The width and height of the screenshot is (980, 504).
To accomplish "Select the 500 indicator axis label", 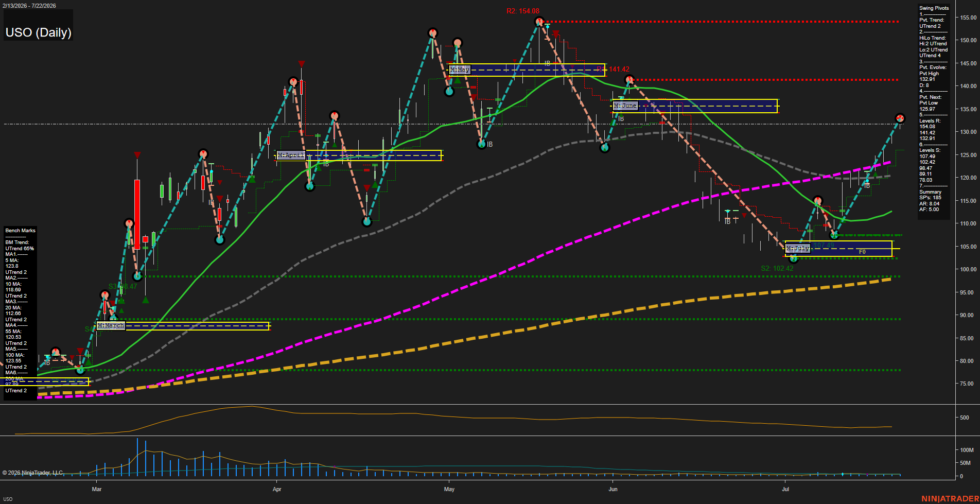I will tap(965, 418).
